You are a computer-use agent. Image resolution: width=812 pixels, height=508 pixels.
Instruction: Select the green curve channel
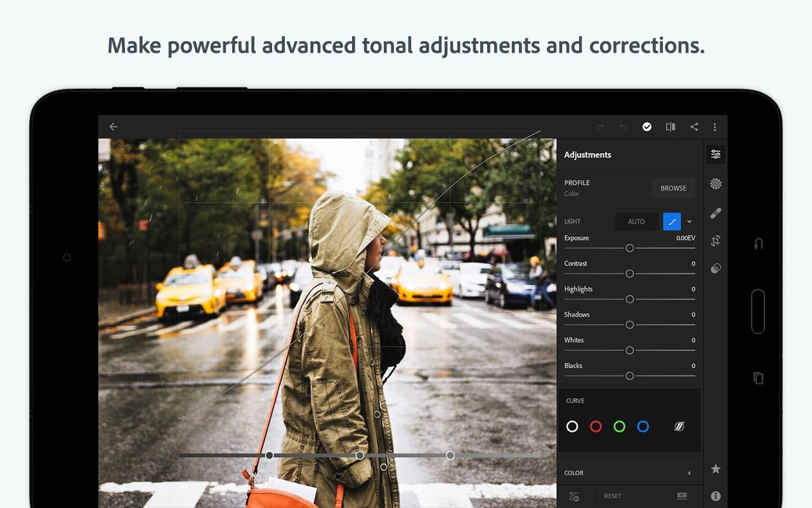(620, 427)
